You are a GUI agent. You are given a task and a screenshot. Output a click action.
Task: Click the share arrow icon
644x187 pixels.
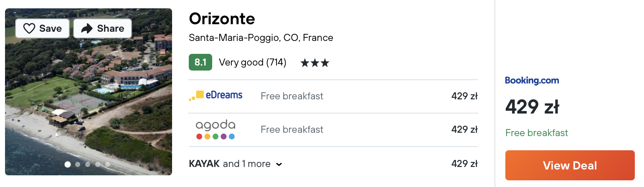pyautogui.click(x=86, y=28)
